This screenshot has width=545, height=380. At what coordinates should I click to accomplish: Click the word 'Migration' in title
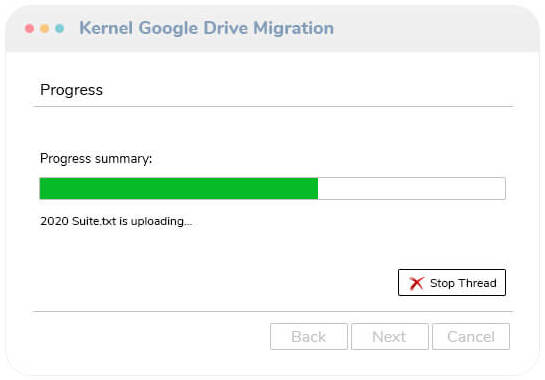click(293, 28)
